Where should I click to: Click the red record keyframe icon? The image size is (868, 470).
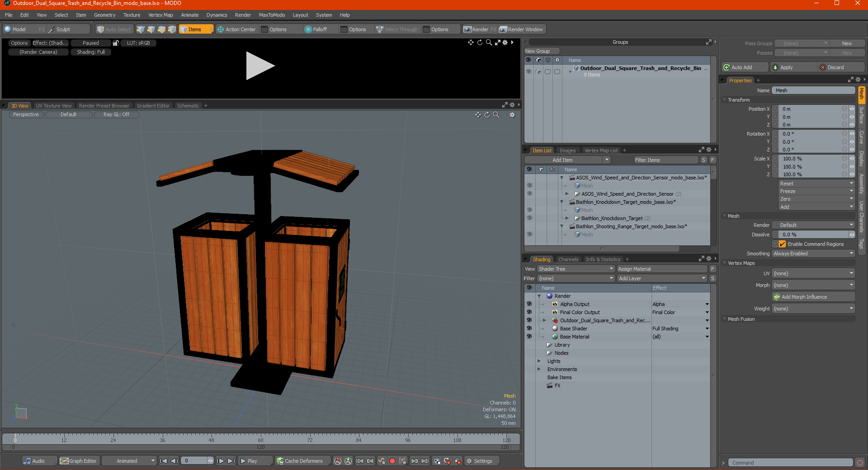392,461
